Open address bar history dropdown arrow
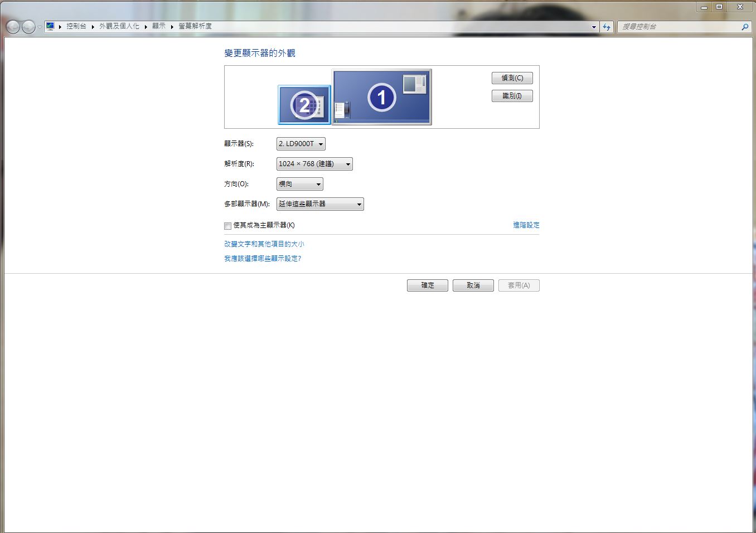756x533 pixels. 594,27
